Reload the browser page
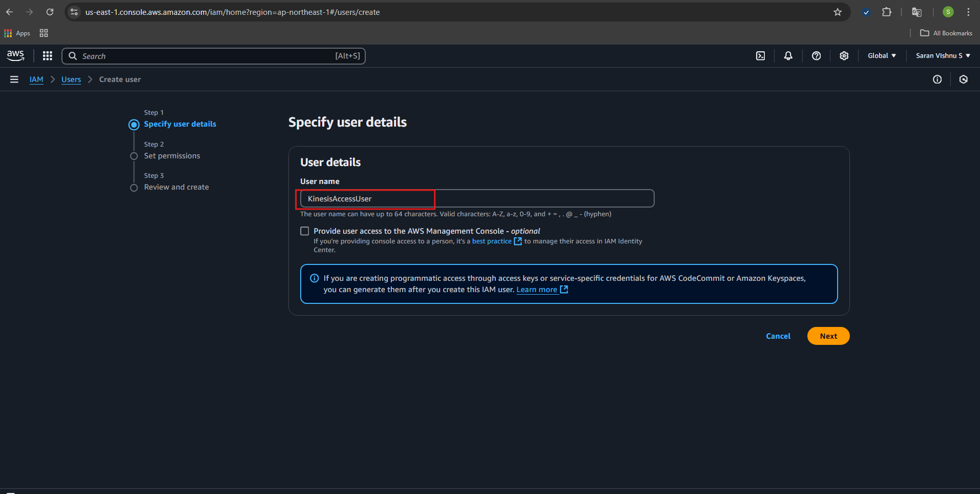 click(x=50, y=12)
